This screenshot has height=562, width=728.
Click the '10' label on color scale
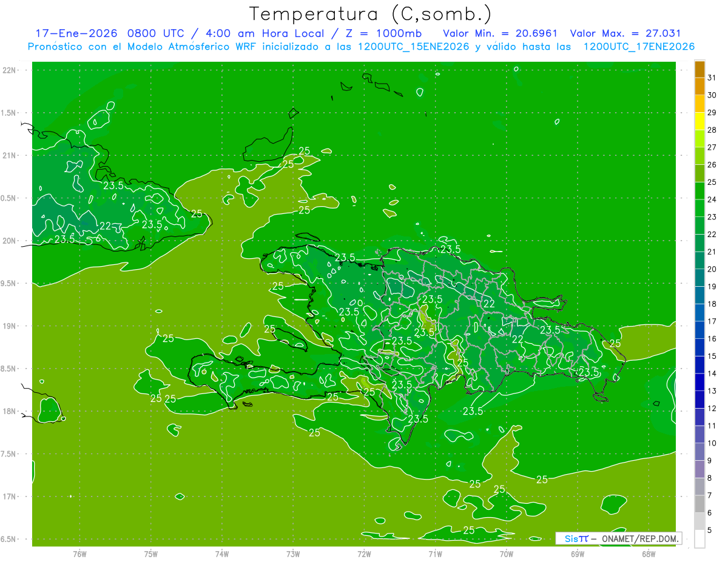click(712, 443)
